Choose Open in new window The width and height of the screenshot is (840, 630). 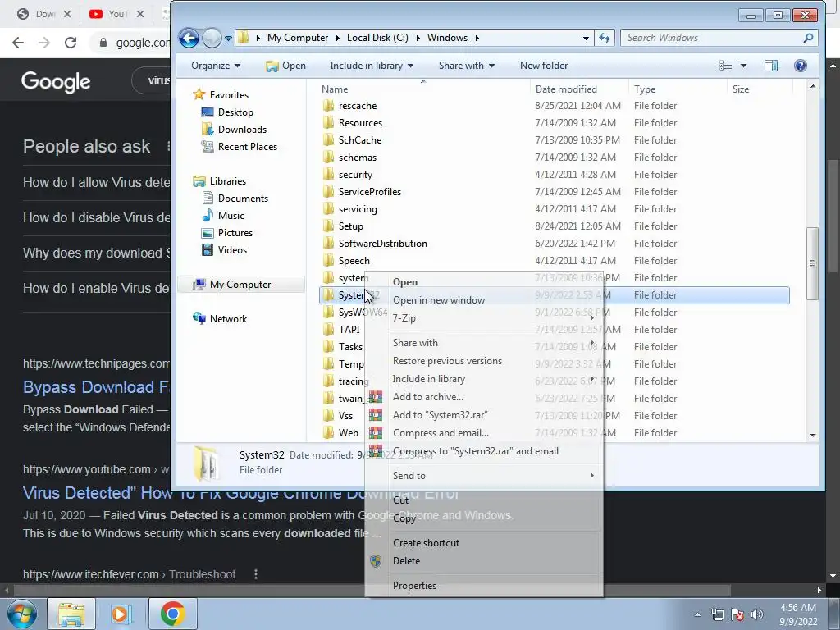483,300
